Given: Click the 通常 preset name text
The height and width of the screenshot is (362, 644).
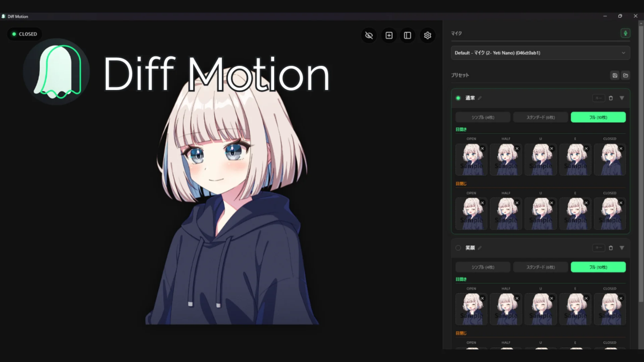Looking at the screenshot, I should pyautogui.click(x=470, y=98).
